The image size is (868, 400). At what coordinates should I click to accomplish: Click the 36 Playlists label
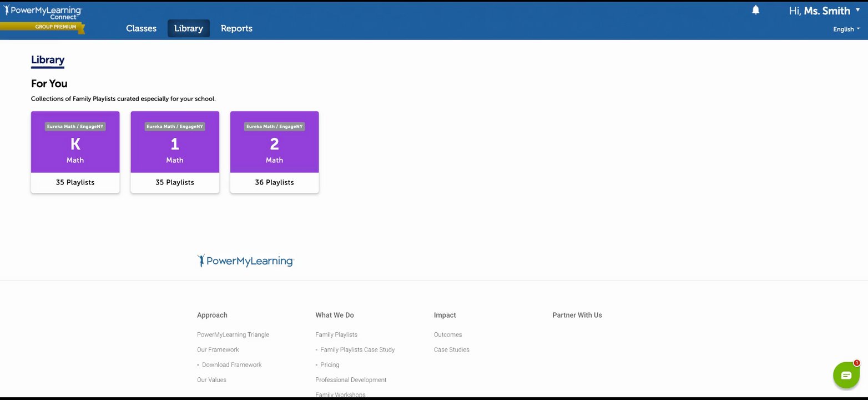pyautogui.click(x=274, y=182)
